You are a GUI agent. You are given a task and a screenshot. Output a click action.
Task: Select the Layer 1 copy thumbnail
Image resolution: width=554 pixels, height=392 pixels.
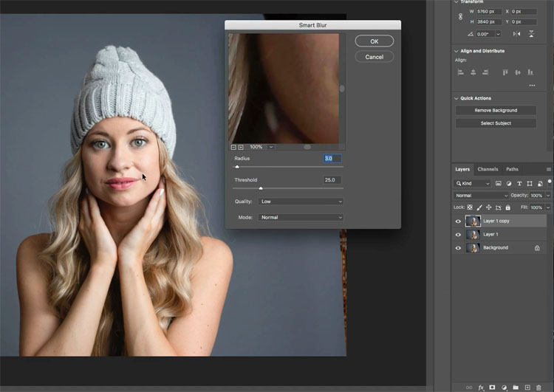(473, 221)
